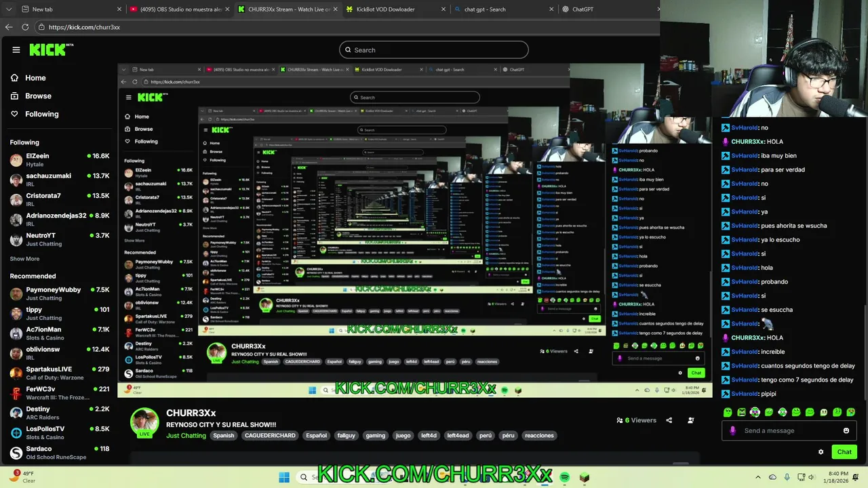Show hidden tray icons chevron on taskbar
Viewport: 868px width, 488px height.
click(x=758, y=477)
